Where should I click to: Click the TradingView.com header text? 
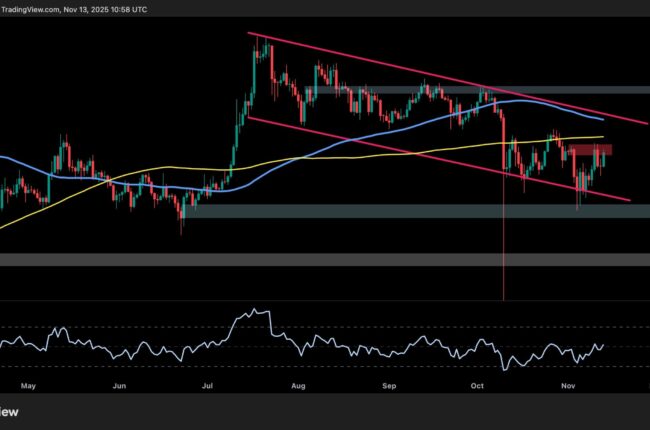36,8
